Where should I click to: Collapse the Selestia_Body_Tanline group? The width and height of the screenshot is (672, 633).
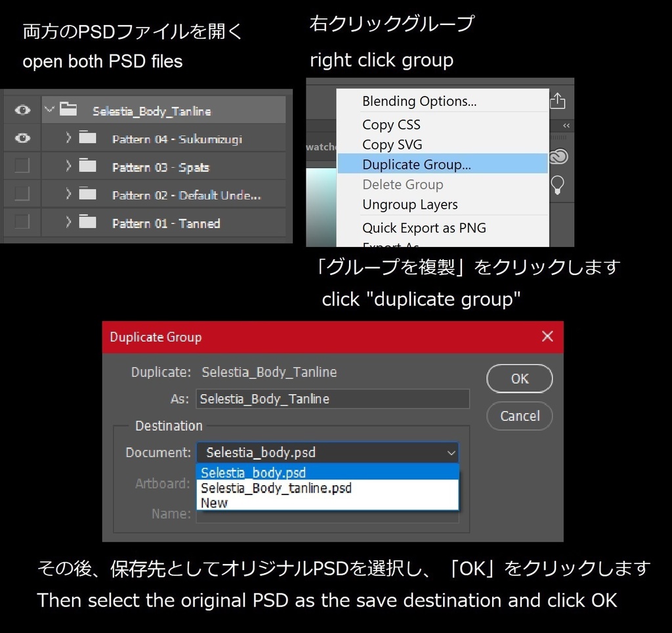[50, 110]
